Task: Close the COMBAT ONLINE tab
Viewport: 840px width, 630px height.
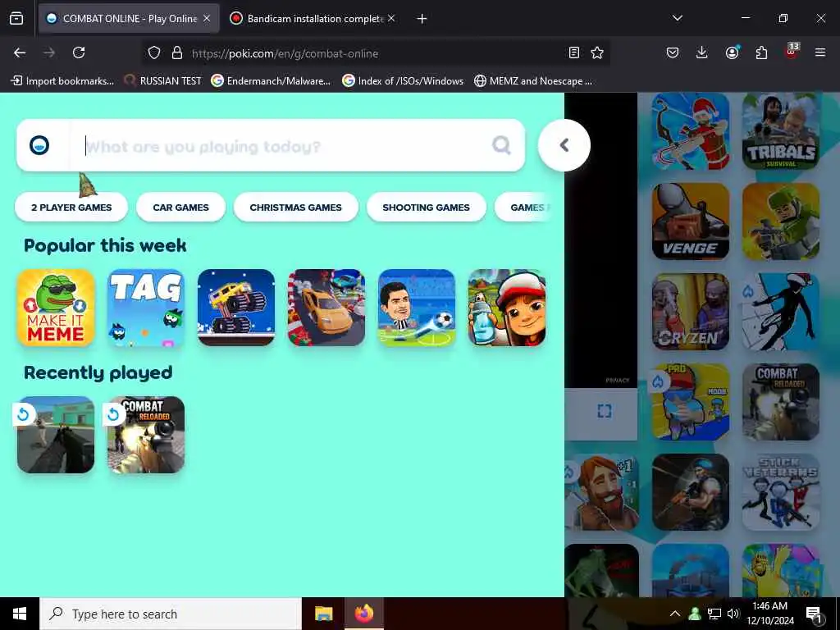Action: (207, 18)
